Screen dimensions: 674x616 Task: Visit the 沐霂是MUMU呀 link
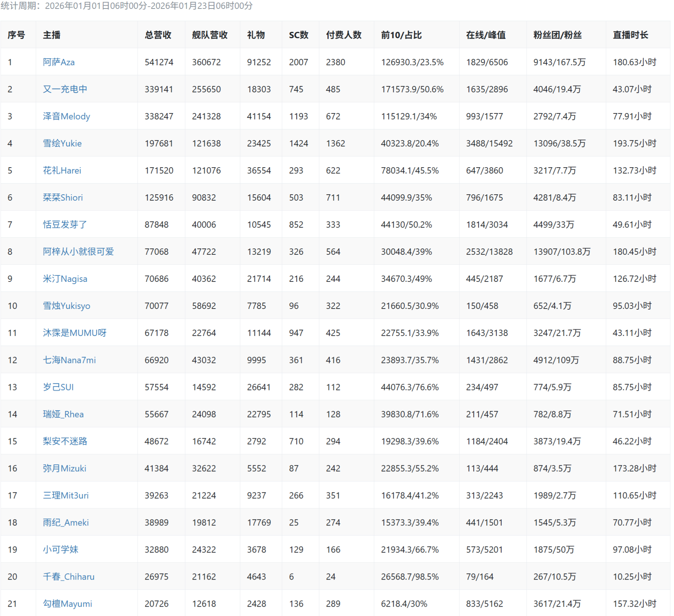pyautogui.click(x=75, y=333)
